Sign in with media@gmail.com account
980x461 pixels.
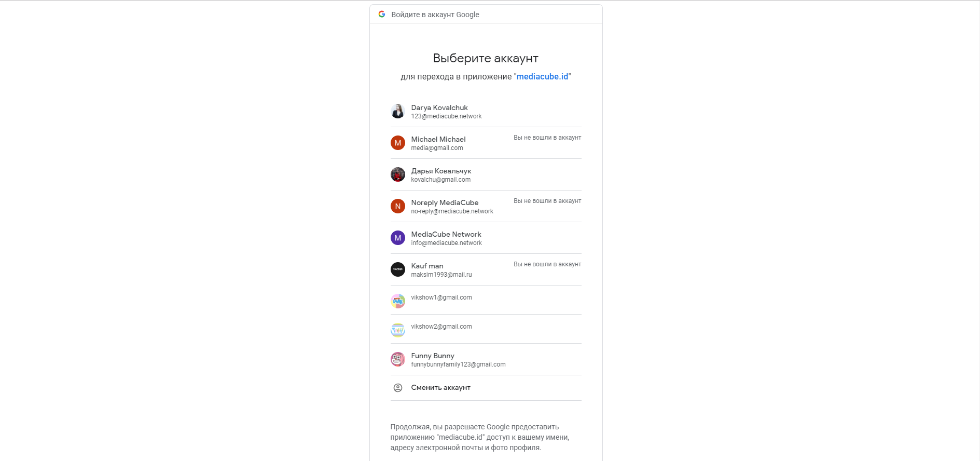[x=486, y=143]
